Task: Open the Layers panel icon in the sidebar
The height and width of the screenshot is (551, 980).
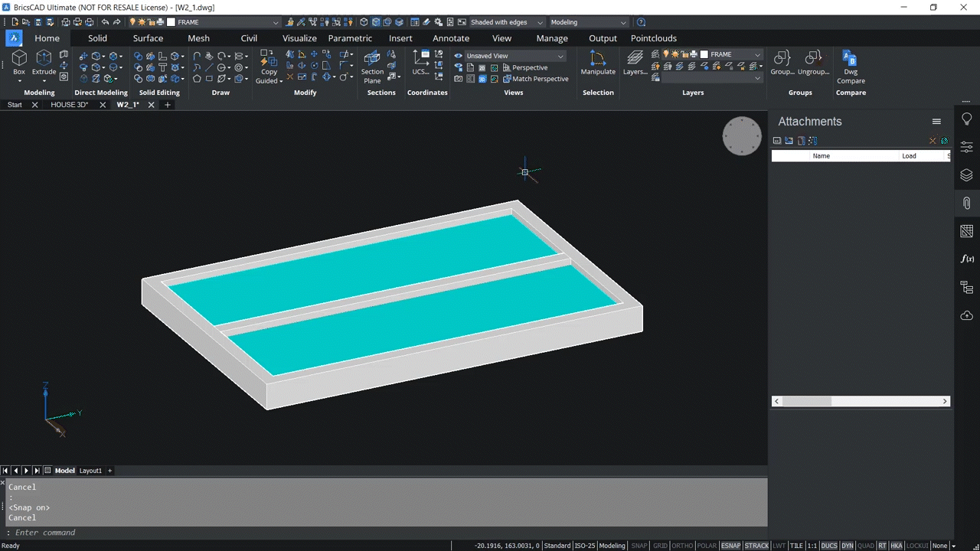Action: pos(966,174)
